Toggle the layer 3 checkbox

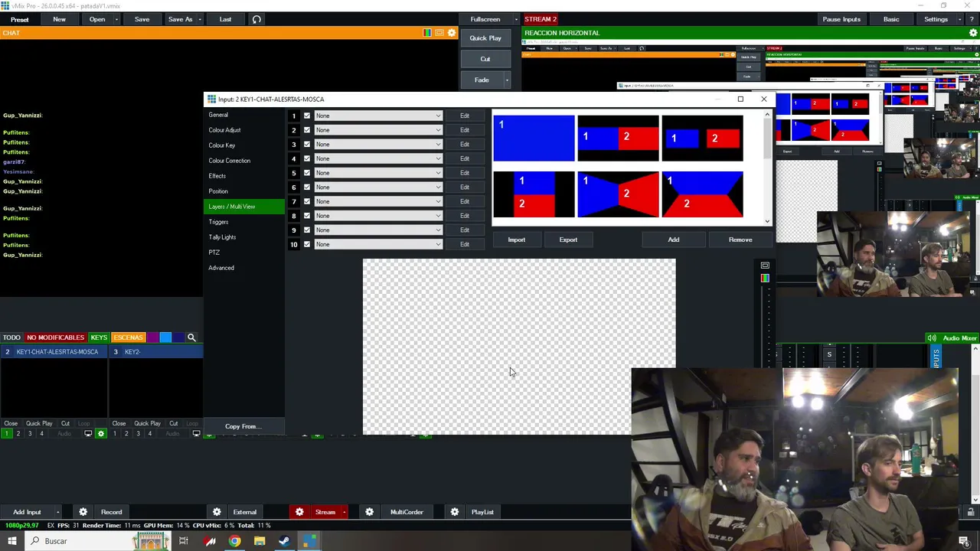coord(307,144)
